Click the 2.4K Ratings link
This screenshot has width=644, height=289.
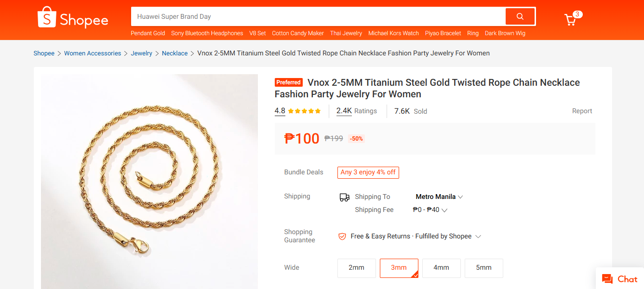[344, 111]
